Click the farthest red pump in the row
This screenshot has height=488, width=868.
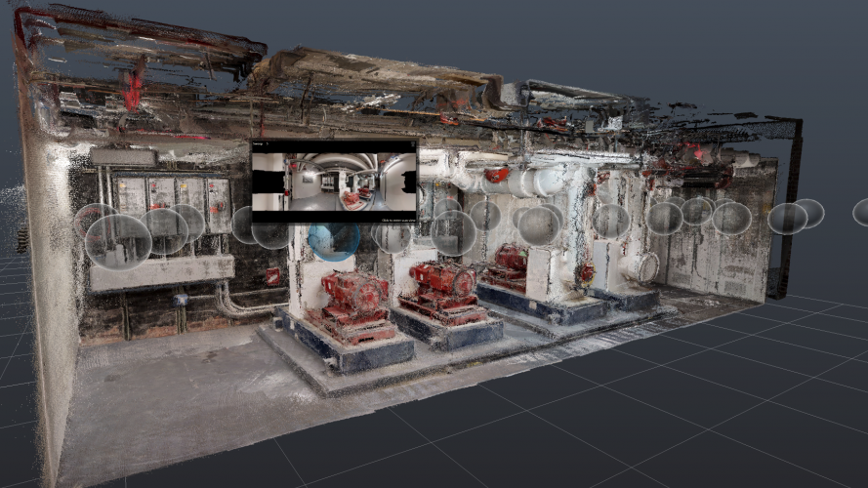coord(508,262)
